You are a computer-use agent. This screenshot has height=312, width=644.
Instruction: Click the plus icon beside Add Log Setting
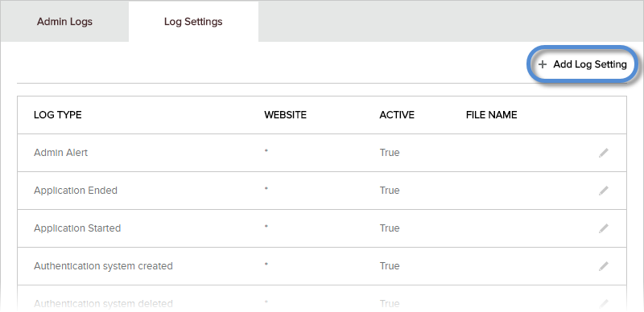click(543, 64)
